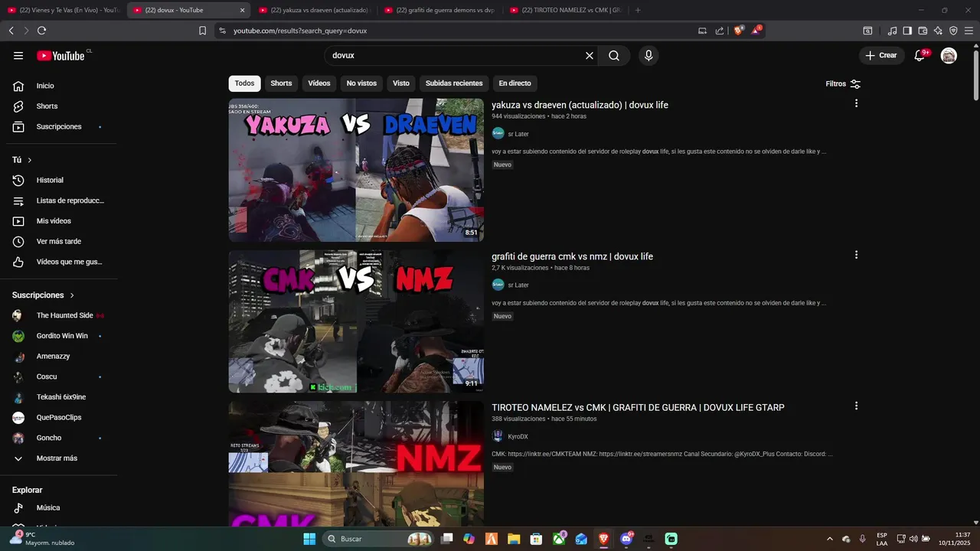
Task: Select the En directo filter chip
Action: (514, 83)
